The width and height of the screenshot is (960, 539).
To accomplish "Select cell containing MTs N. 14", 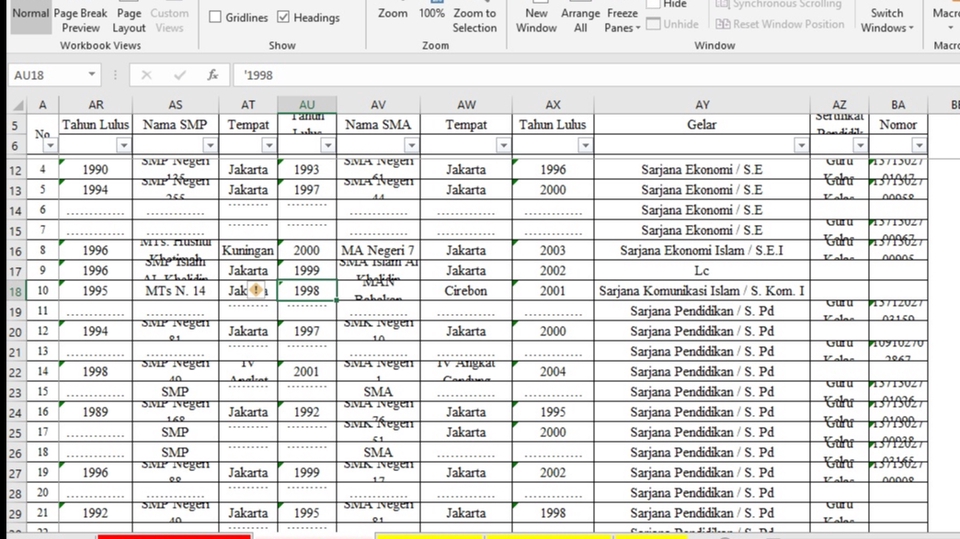I will coord(175,291).
